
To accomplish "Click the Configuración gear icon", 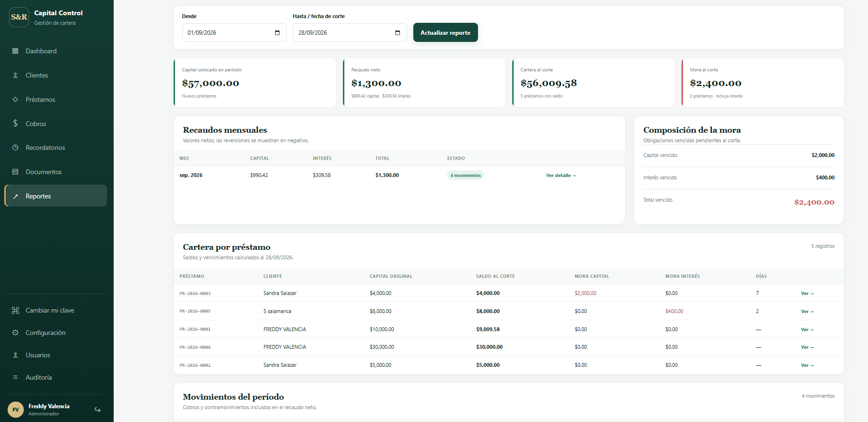I will [15, 333].
